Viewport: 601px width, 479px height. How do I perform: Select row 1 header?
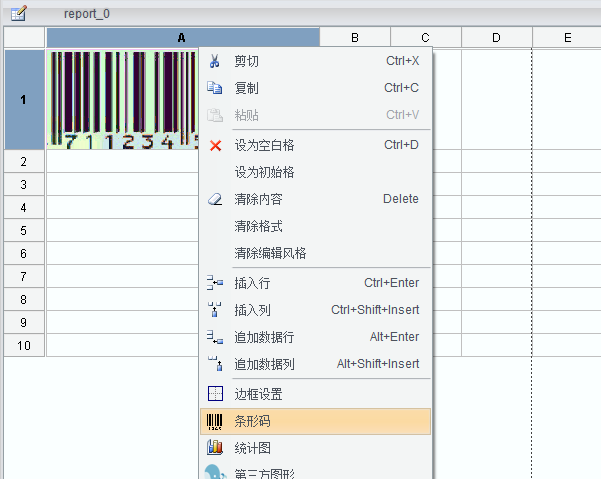pos(24,100)
